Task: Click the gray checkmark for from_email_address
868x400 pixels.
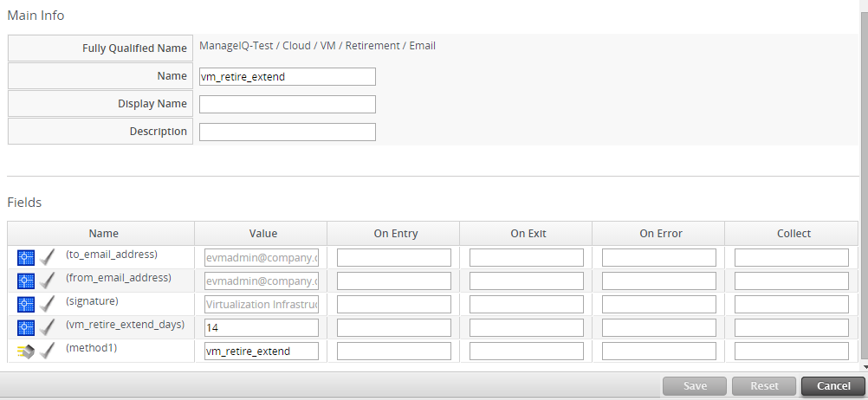Action: [48, 281]
